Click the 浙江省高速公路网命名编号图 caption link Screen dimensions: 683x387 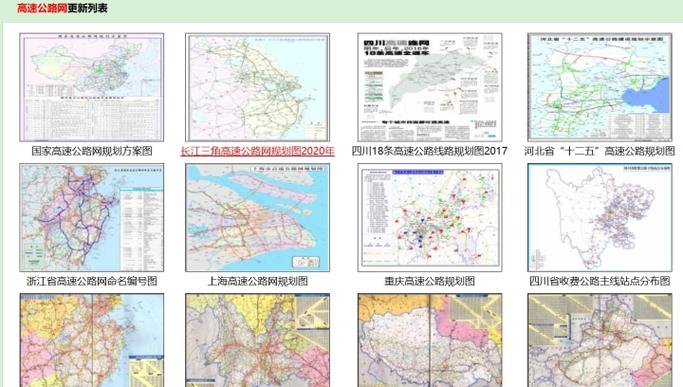tap(92, 281)
